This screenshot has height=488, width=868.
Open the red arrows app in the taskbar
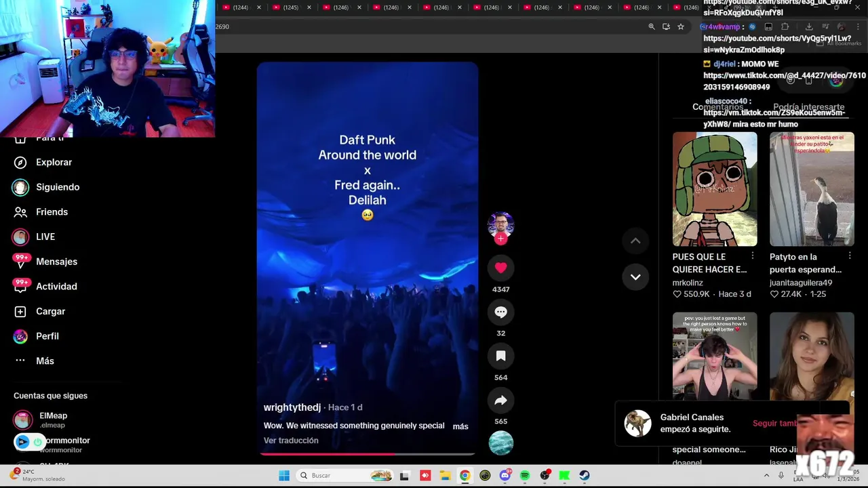tap(425, 475)
